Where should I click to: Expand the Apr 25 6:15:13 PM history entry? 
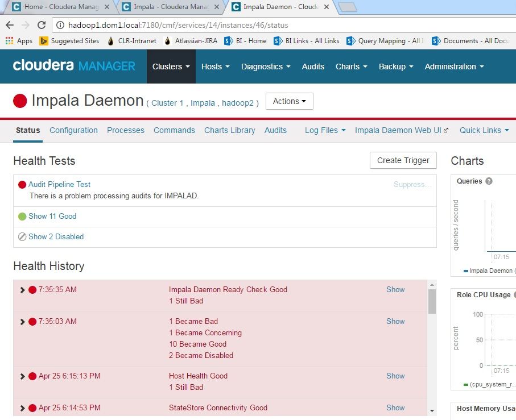pos(22,376)
